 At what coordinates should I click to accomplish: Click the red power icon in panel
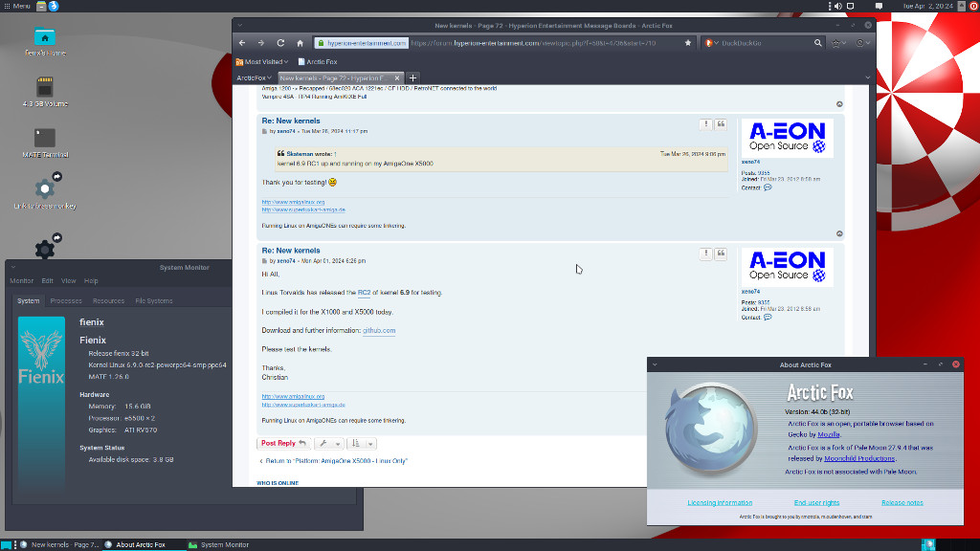pyautogui.click(x=974, y=6)
